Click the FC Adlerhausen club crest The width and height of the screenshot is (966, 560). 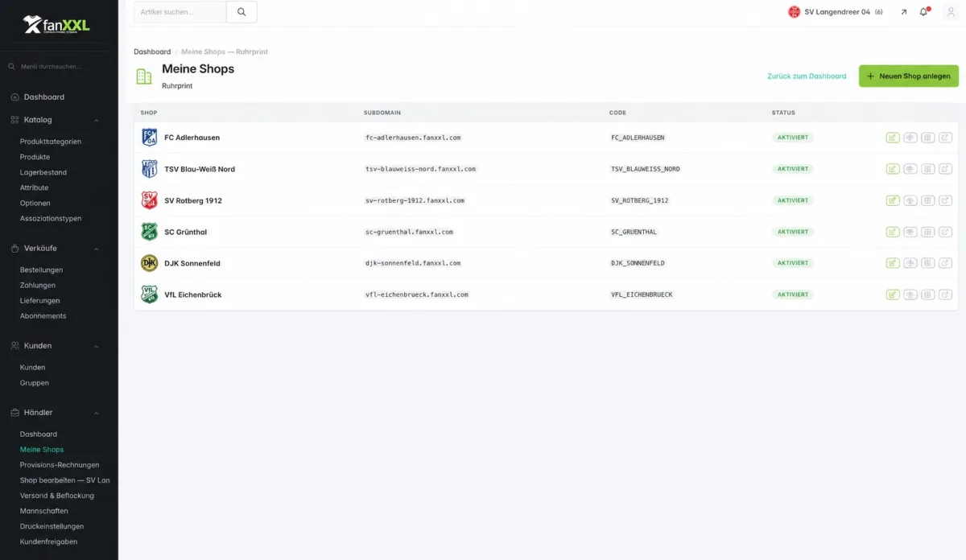150,138
